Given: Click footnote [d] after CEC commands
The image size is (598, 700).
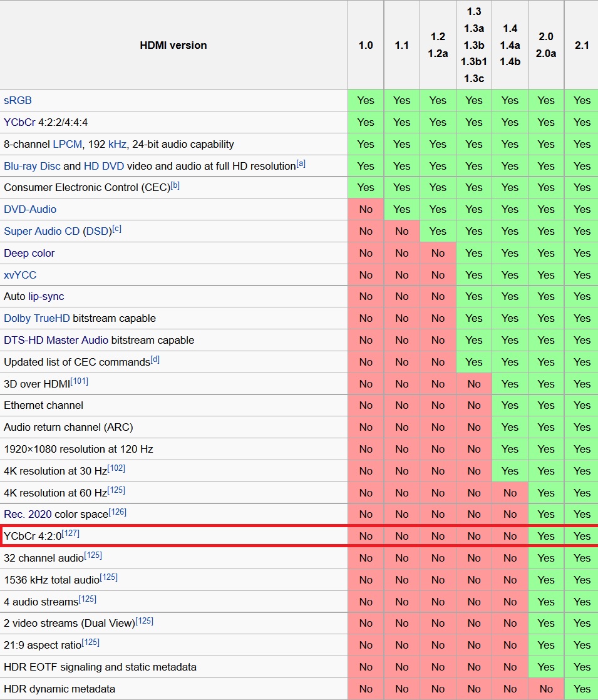Looking at the screenshot, I should point(155,359).
